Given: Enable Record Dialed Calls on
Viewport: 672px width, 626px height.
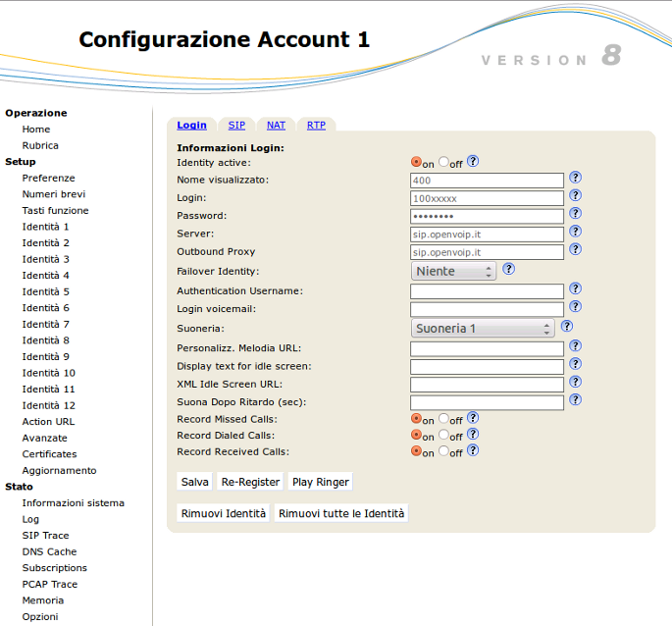Looking at the screenshot, I should click(416, 435).
